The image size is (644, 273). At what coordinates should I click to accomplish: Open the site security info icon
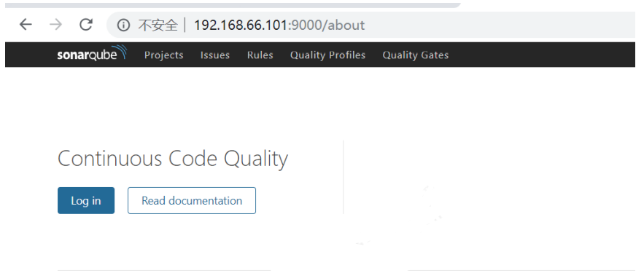[123, 25]
